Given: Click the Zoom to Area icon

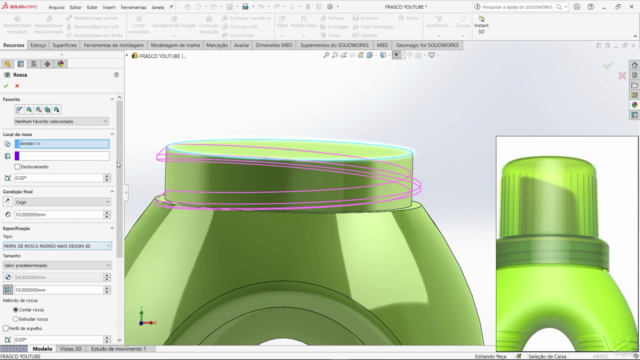Looking at the screenshot, I should (335, 55).
